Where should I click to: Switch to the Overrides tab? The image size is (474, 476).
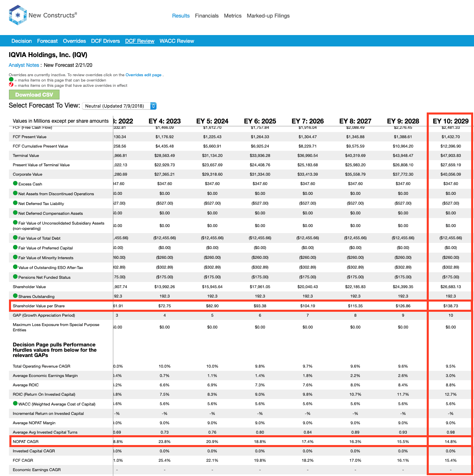click(x=75, y=41)
